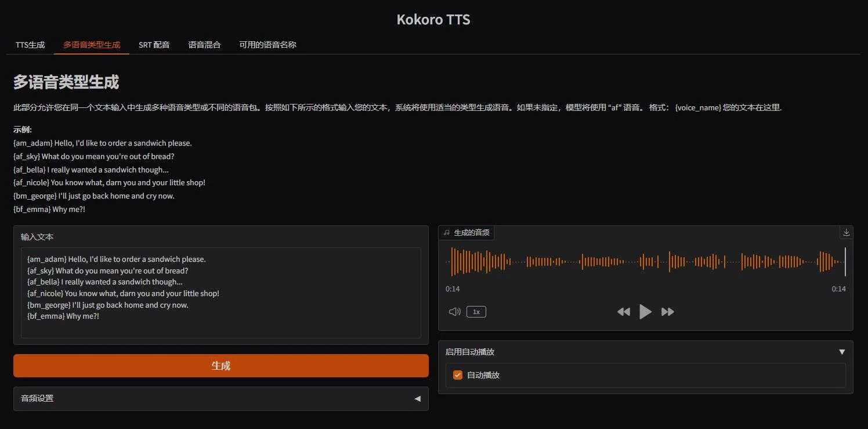Click the Kokoro TTS title
This screenshot has width=868, height=429.
(x=433, y=19)
